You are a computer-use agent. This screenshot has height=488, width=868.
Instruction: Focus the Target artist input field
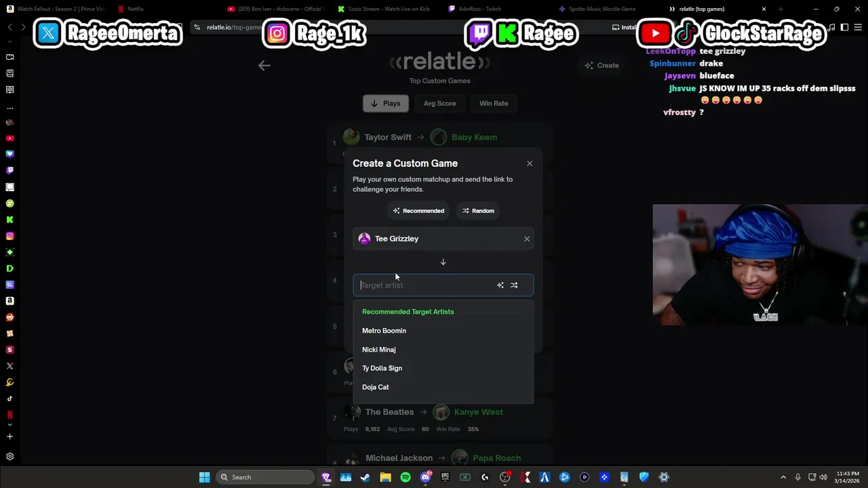pos(443,285)
